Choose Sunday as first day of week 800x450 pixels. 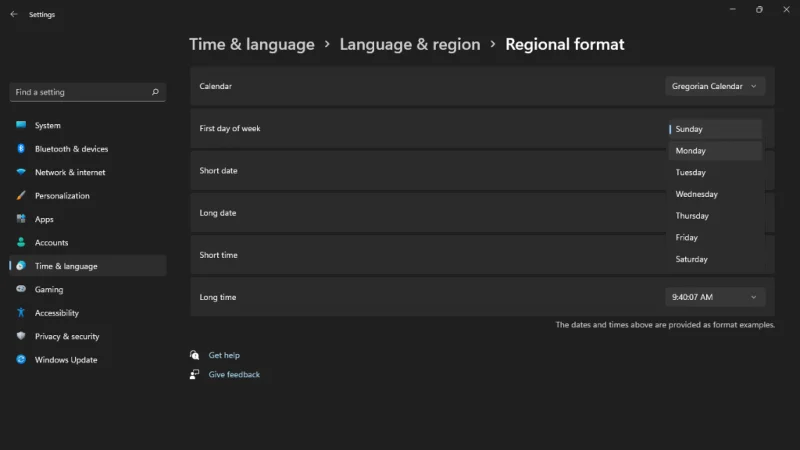(715, 129)
